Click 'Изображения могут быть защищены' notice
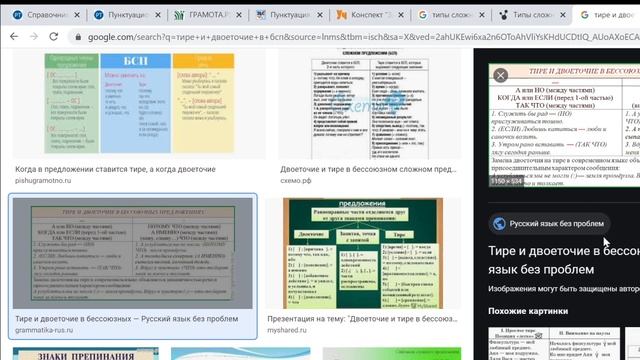This screenshot has width=640, height=360. [x=564, y=289]
